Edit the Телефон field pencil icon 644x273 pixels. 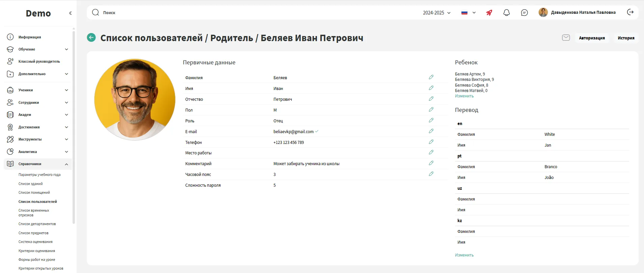[431, 142]
